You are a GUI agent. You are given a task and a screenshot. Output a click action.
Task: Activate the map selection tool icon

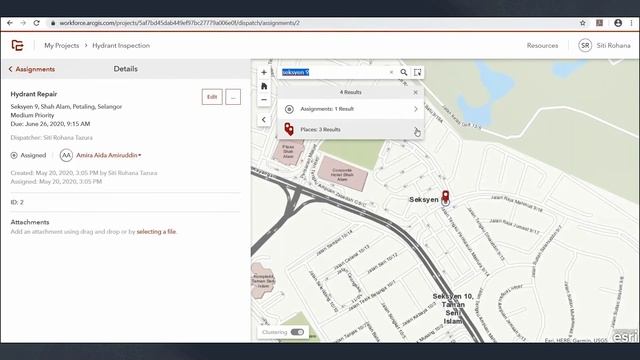point(417,72)
